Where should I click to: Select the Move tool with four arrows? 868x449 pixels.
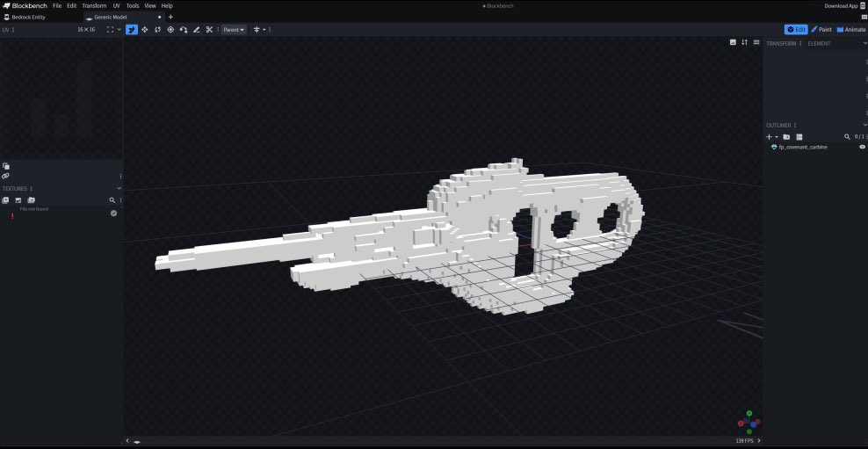[144, 29]
